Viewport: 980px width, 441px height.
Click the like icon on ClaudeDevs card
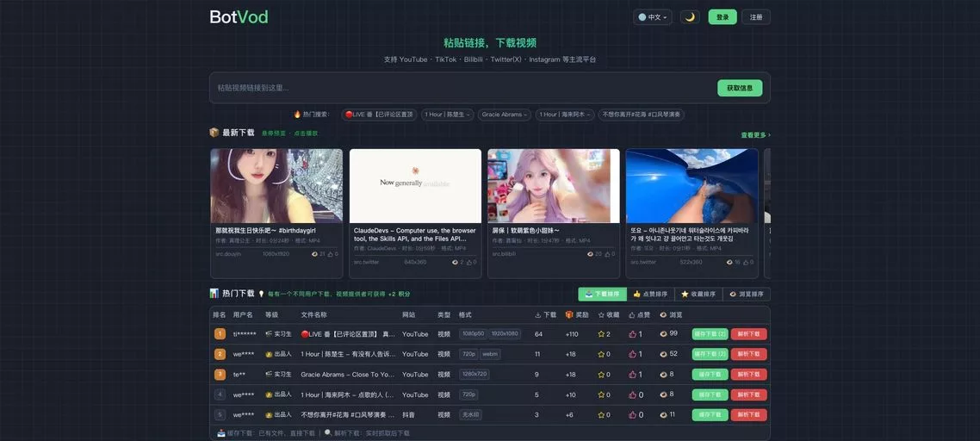pyautogui.click(x=468, y=262)
